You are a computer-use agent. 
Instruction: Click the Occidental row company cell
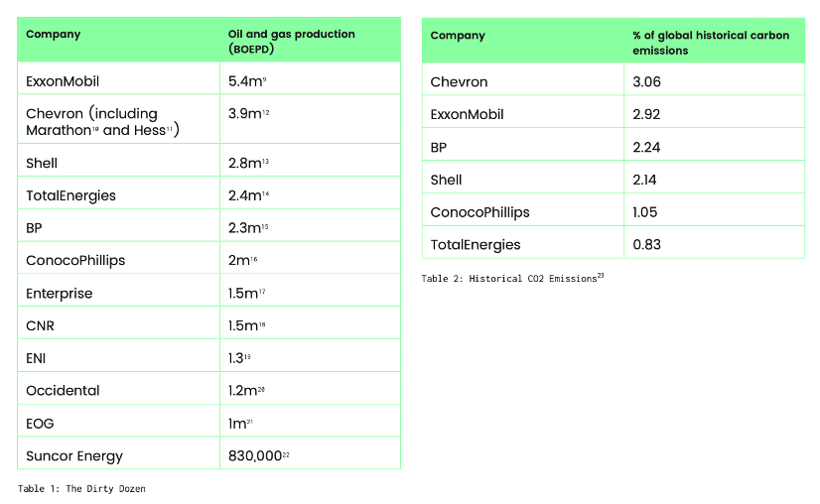point(63,391)
